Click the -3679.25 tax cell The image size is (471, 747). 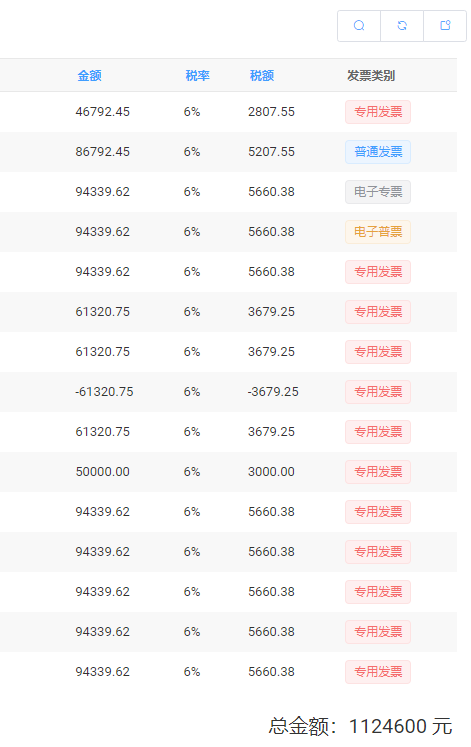(273, 392)
